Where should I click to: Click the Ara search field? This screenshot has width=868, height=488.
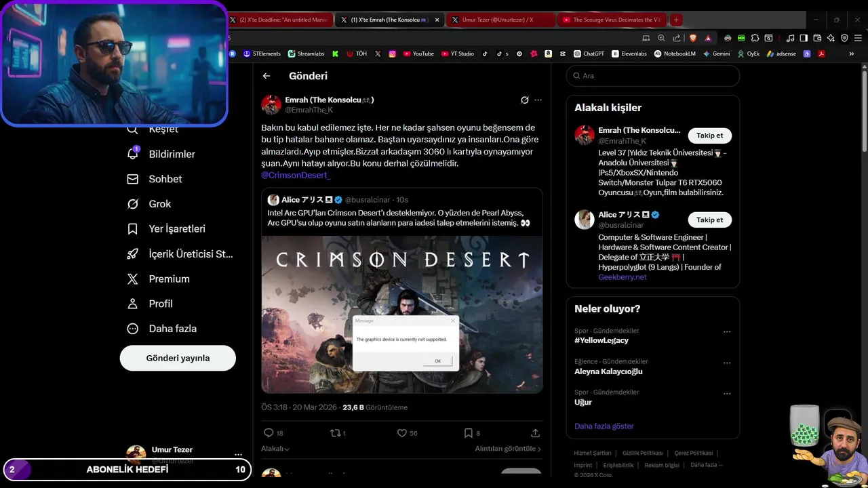[x=652, y=76]
